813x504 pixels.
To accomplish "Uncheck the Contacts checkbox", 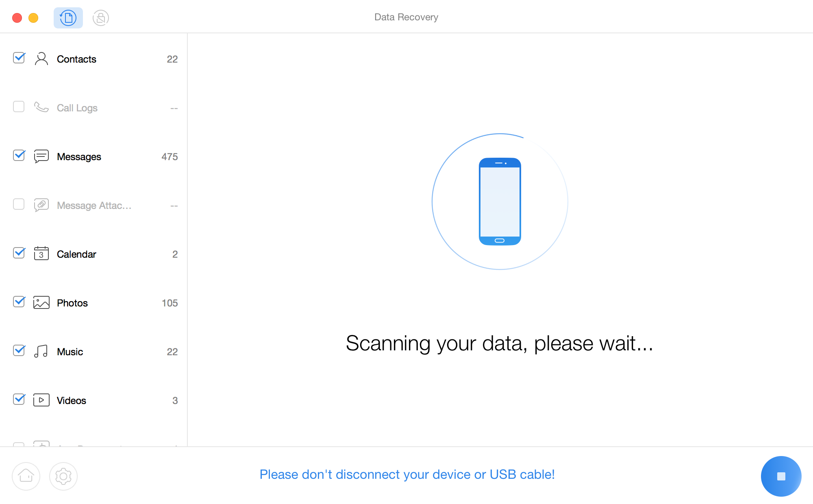I will pyautogui.click(x=19, y=58).
